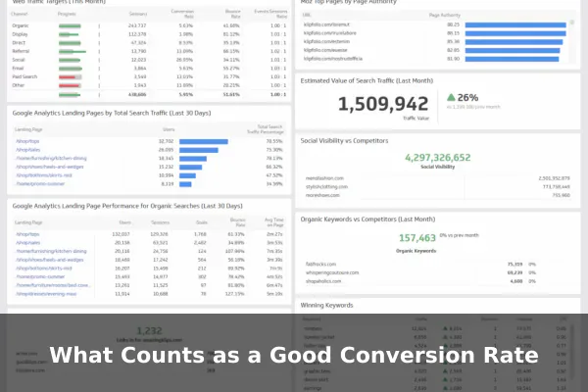Click the Google Analytics Landing Pages by Total Search Traffic title

point(112,113)
